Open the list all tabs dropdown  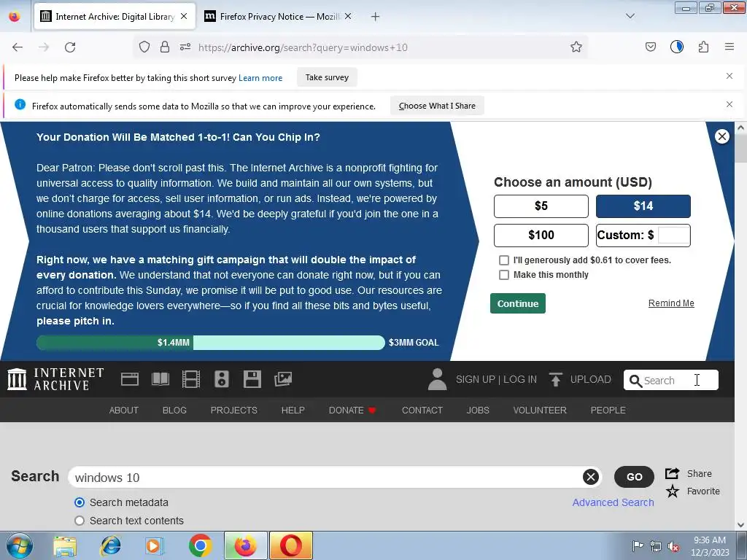pos(630,16)
